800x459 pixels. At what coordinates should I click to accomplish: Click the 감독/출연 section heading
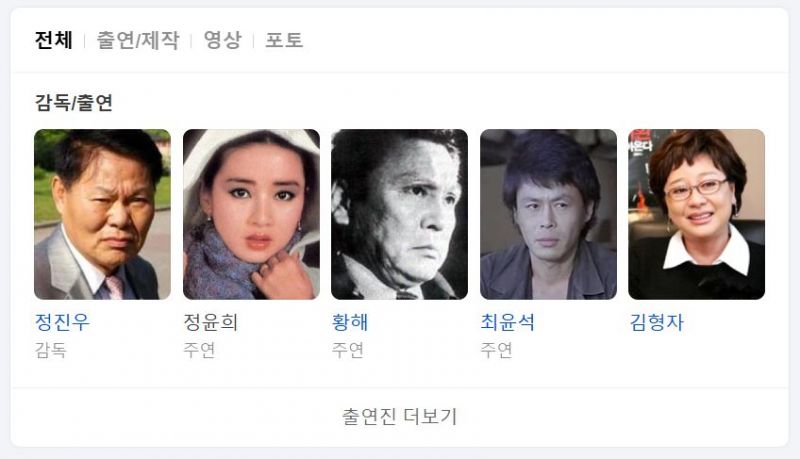click(x=73, y=103)
